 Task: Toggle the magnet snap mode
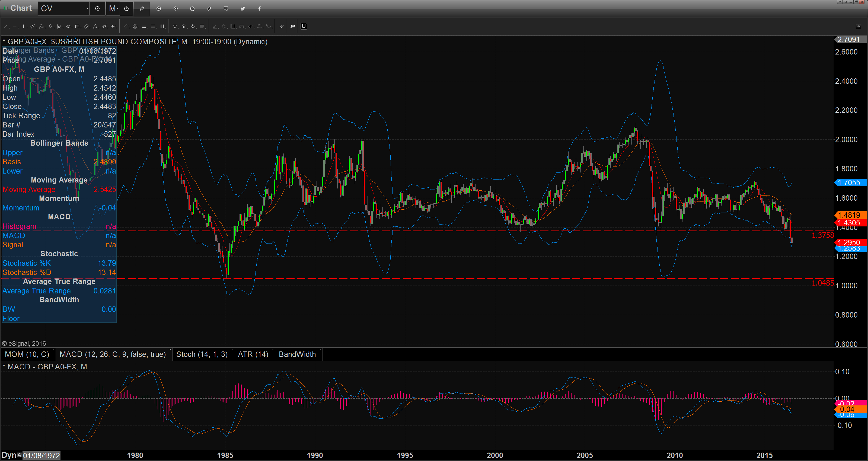304,26
